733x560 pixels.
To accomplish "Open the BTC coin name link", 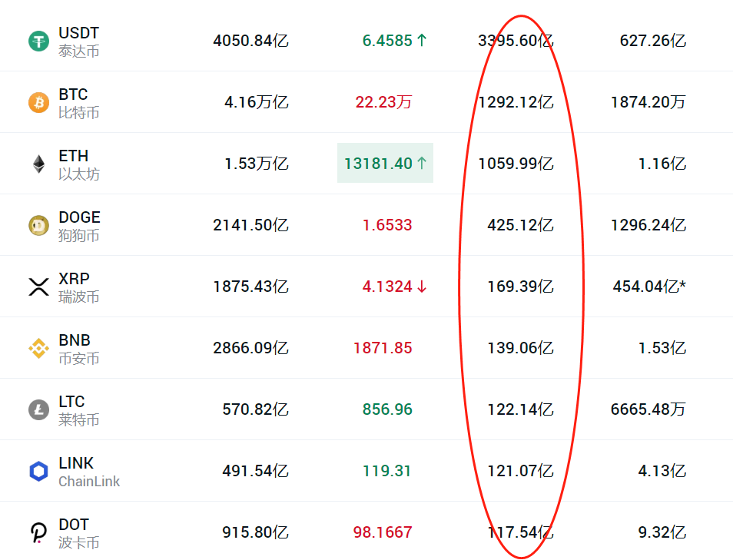I will tap(73, 94).
